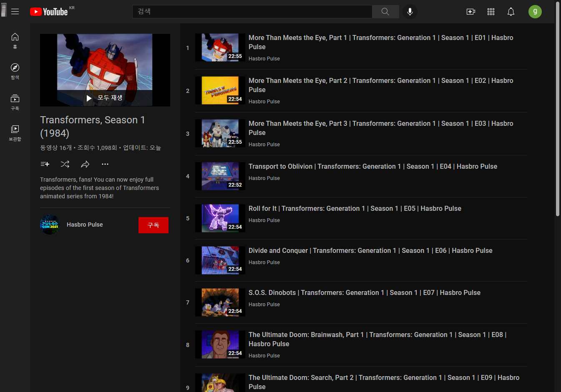Subscribe with the red 구독 button
The width and height of the screenshot is (561, 392).
tap(153, 225)
